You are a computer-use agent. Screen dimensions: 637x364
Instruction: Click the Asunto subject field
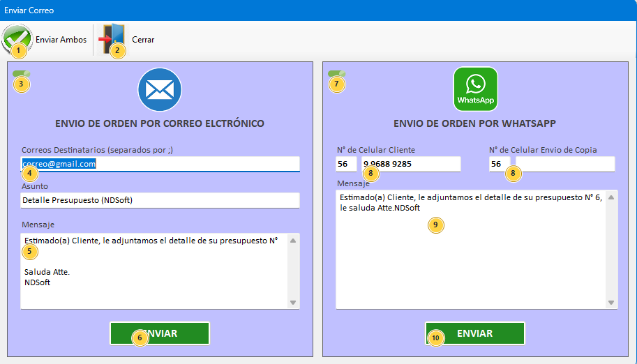pyautogui.click(x=160, y=200)
